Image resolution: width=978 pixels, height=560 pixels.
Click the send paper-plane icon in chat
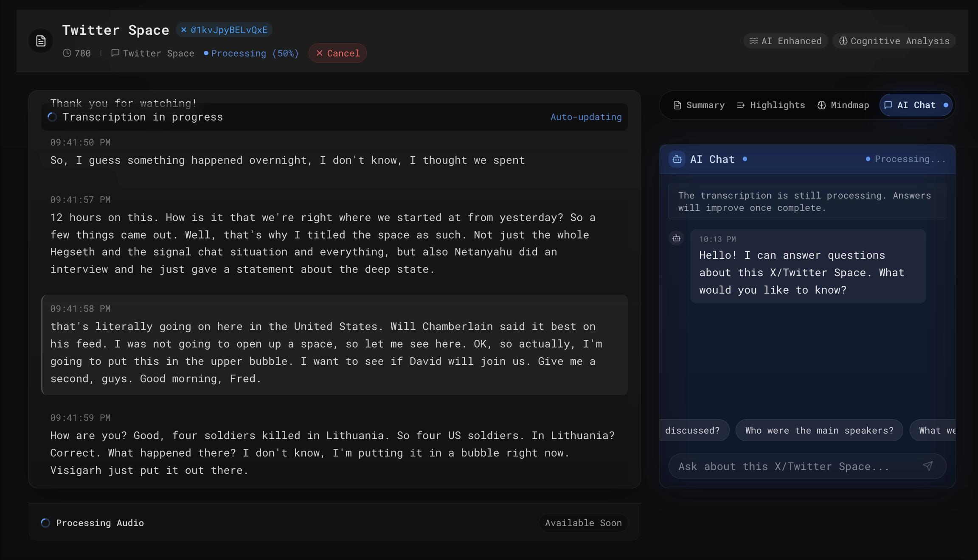928,466
